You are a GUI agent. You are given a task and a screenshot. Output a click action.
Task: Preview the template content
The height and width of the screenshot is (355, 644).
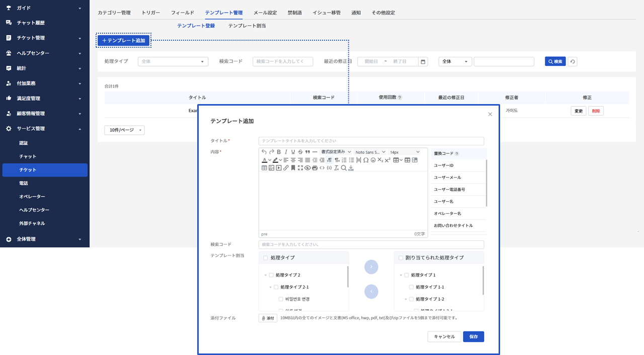click(307, 168)
